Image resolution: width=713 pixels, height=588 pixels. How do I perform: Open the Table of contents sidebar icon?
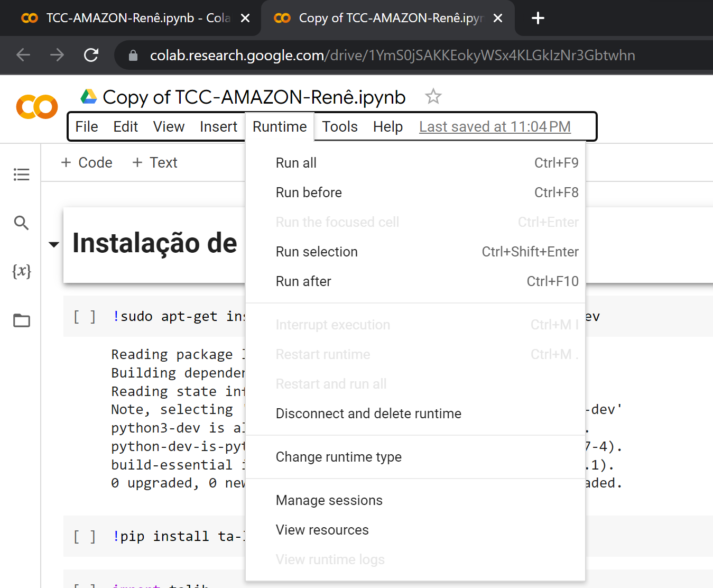click(x=22, y=174)
